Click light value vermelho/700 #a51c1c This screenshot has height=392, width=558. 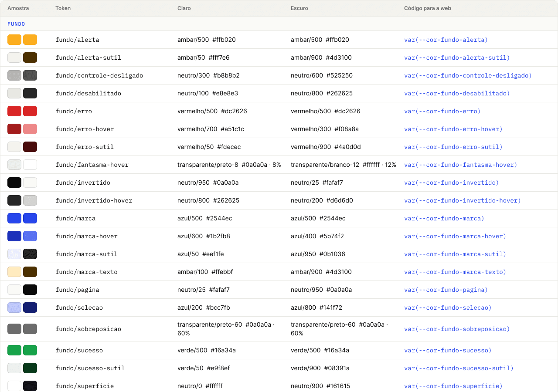click(x=211, y=129)
